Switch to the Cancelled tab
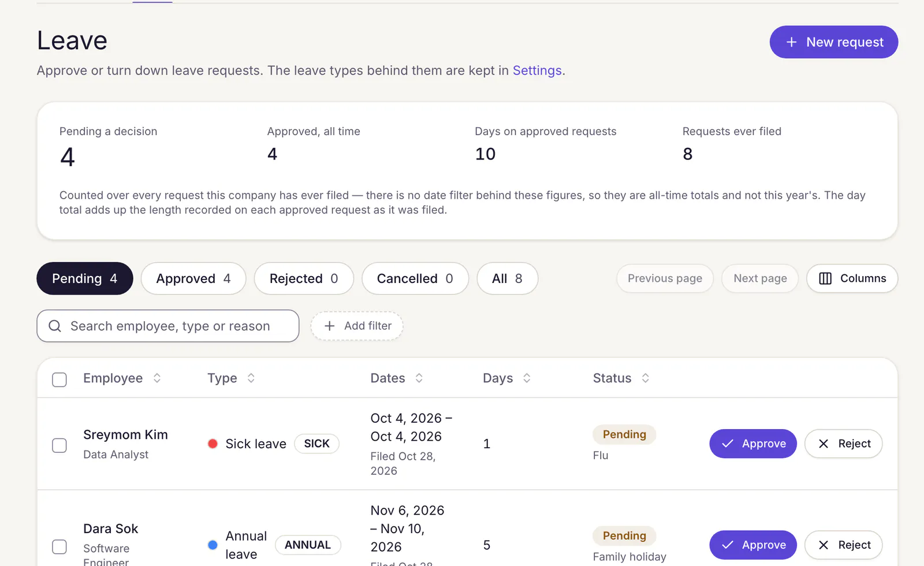 tap(415, 278)
